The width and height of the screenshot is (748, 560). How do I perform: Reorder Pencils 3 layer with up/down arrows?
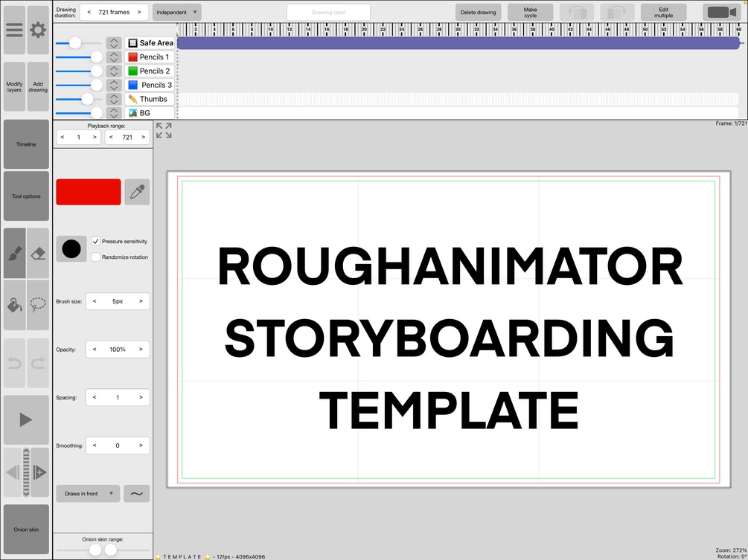point(114,85)
